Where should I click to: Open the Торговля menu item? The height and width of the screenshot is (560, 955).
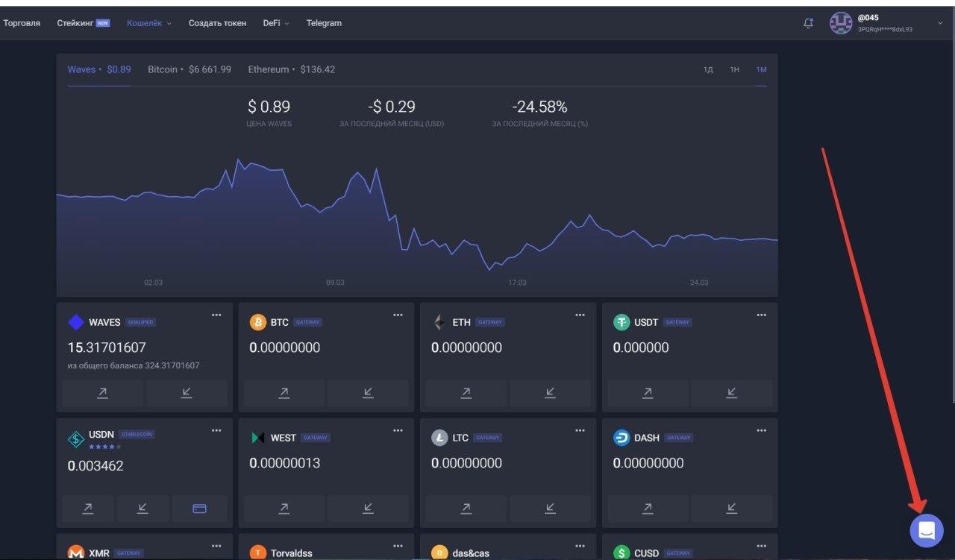coord(22,23)
